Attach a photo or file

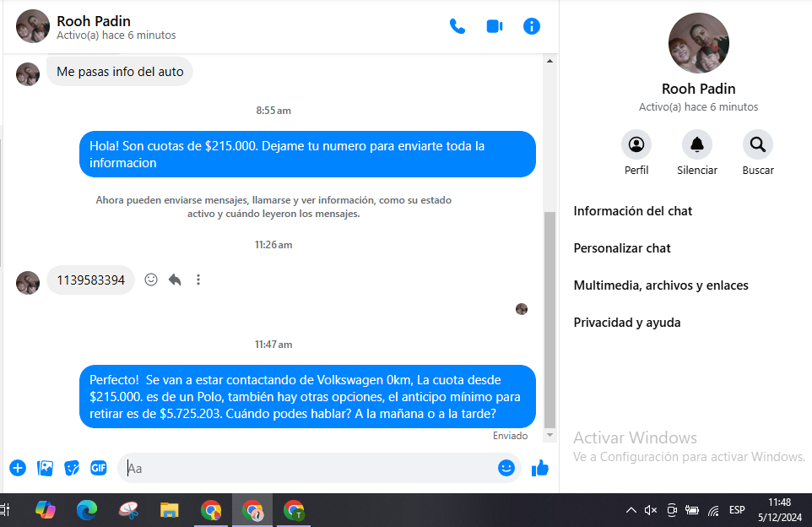[x=46, y=468]
